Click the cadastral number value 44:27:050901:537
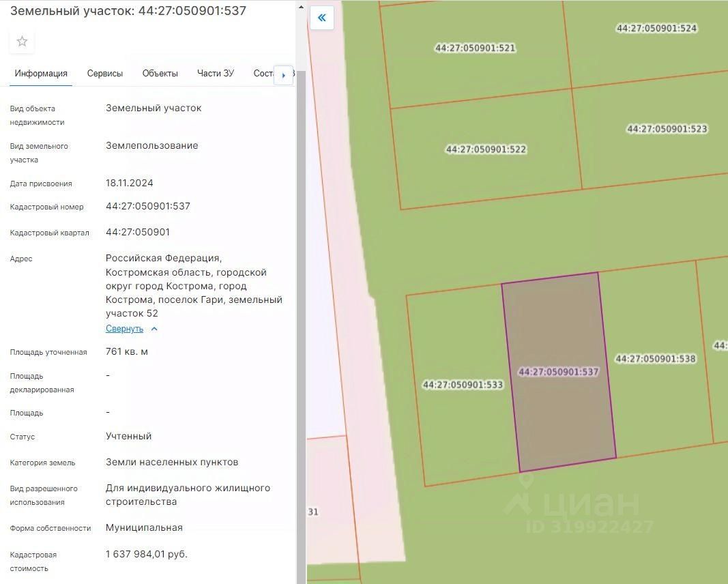The image size is (728, 584). (x=148, y=206)
